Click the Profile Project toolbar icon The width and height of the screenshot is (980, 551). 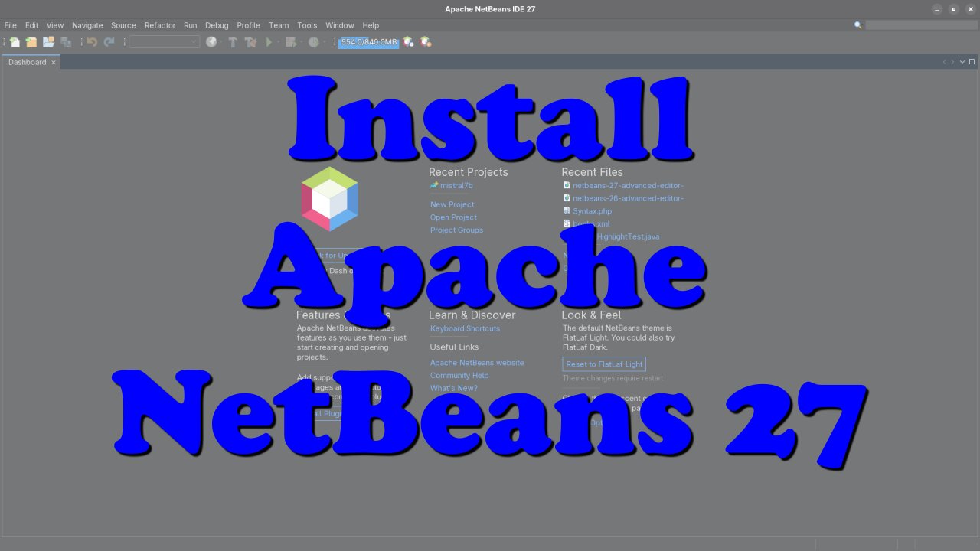click(x=313, y=42)
